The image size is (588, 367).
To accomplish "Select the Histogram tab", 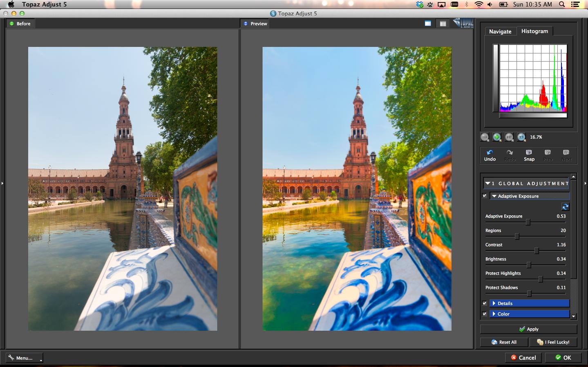I will pyautogui.click(x=534, y=31).
